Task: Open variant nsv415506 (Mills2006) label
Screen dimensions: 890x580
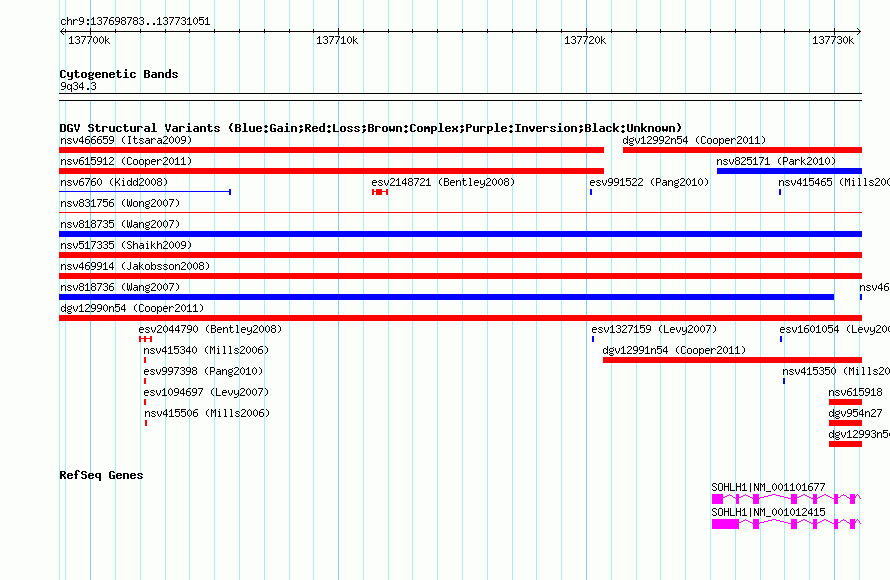Action: click(207, 413)
